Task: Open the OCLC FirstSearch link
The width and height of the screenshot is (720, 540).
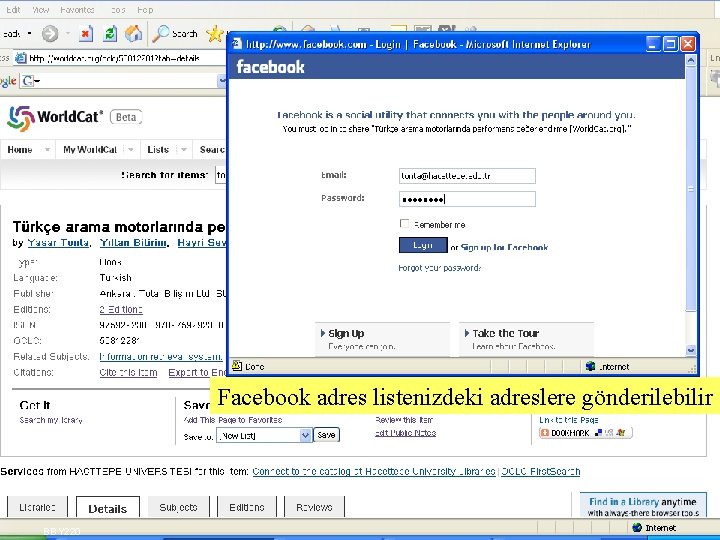Action: [540, 472]
